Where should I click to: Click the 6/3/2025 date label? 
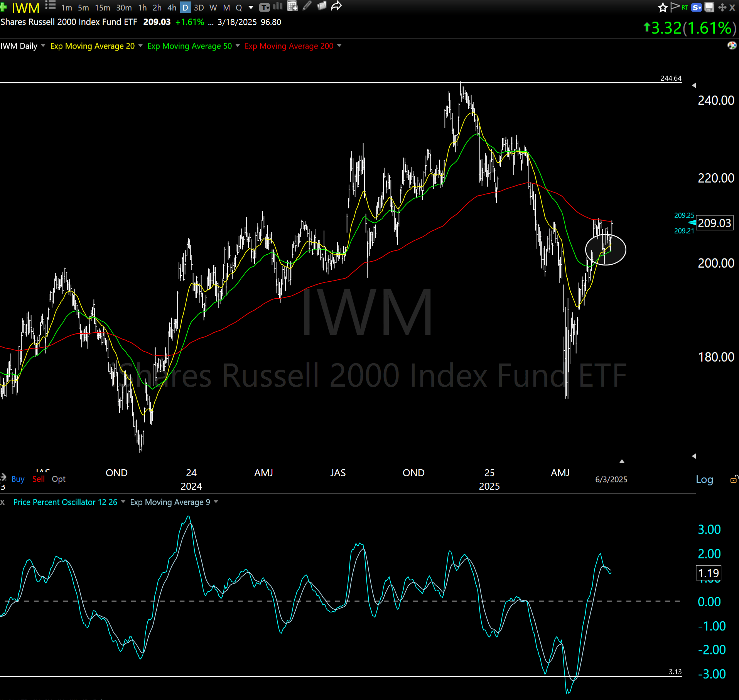[611, 479]
